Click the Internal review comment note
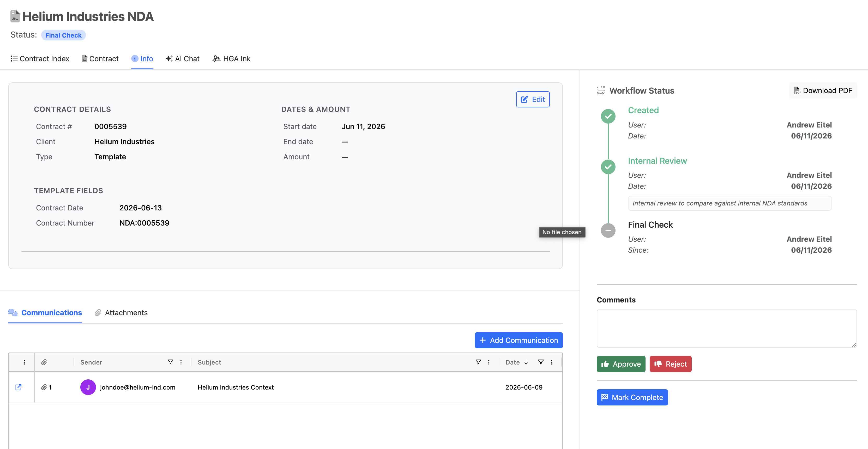The width and height of the screenshot is (868, 449). coord(730,203)
